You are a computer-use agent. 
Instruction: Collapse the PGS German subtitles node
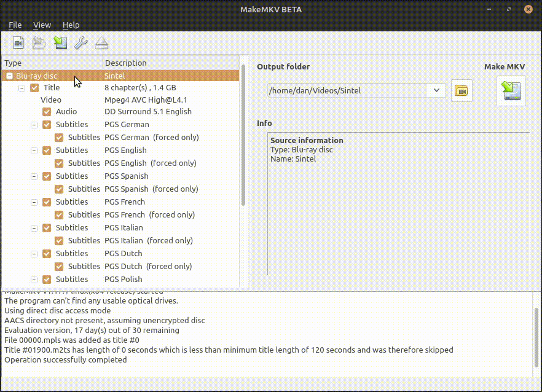point(34,125)
